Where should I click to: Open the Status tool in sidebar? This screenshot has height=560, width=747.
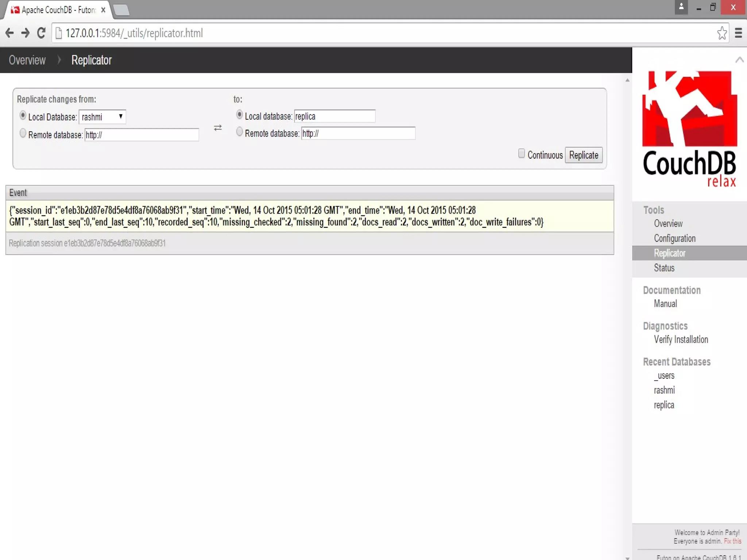click(664, 268)
